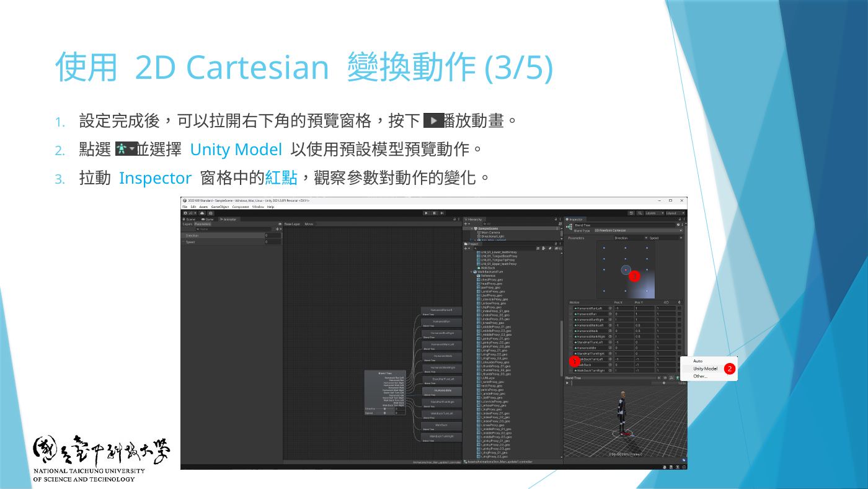Open the GameObject menu
The height and width of the screenshot is (489, 868).
coord(219,207)
